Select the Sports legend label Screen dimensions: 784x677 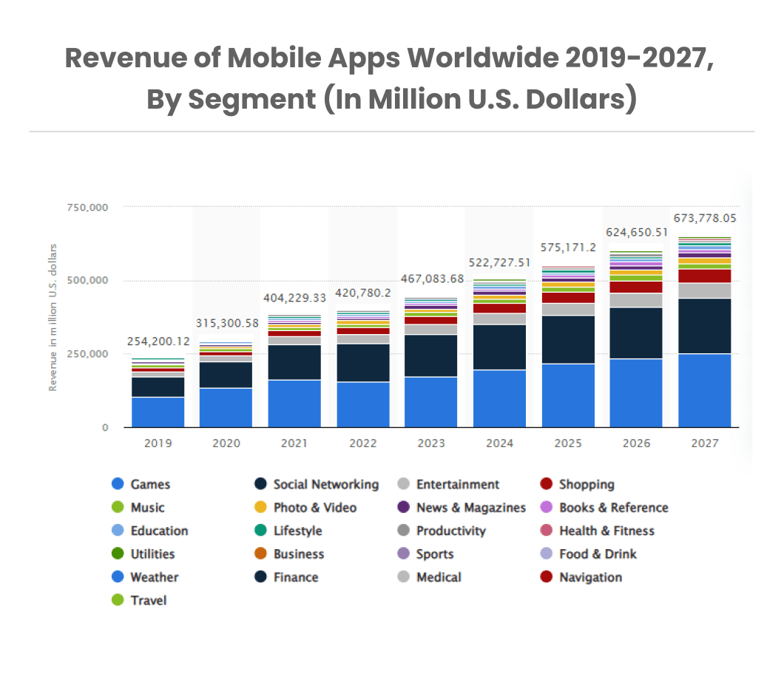[435, 554]
